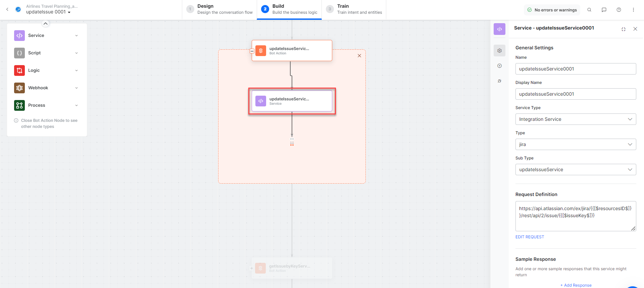Switch to the Train tab
644x288 pixels.
point(354,9)
